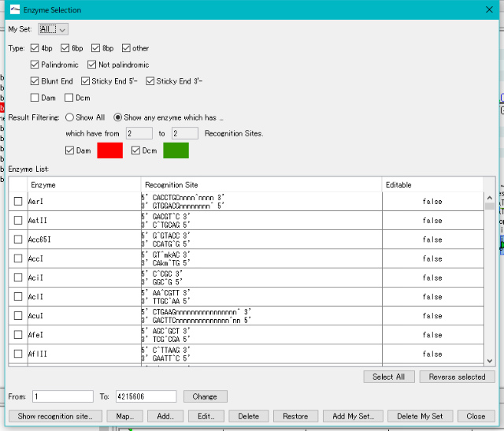Check the AatII enzyme checkbox
The width and height of the screenshot is (504, 431).
tap(18, 221)
